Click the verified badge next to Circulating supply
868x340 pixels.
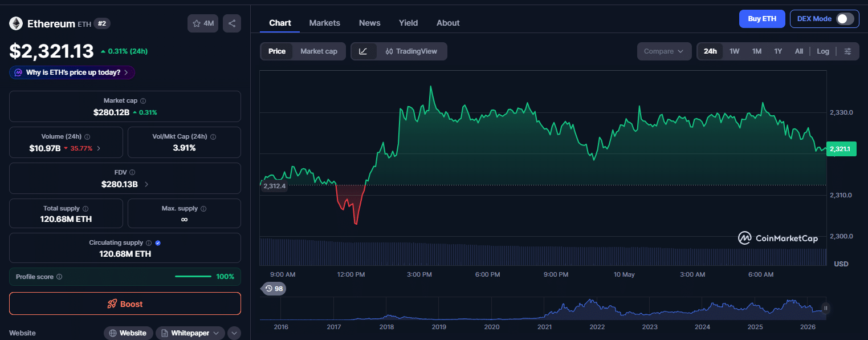pyautogui.click(x=158, y=243)
